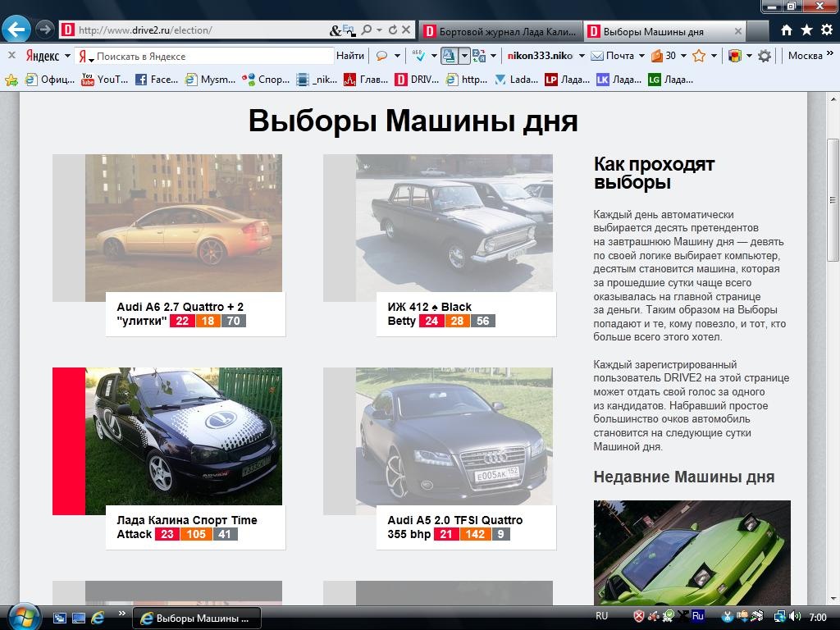Image resolution: width=840 pixels, height=630 pixels.
Task: Expand the Yandex bookmarks star dropdown
Action: click(x=714, y=56)
